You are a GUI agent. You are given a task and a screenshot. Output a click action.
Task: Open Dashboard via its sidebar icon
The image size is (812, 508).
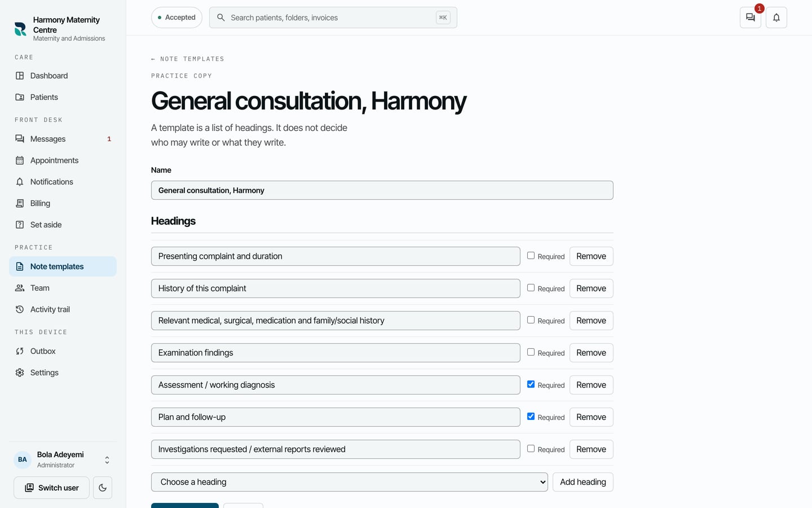point(20,76)
